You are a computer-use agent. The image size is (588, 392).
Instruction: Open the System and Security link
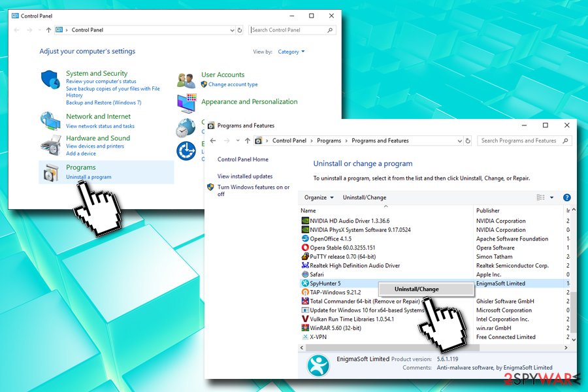pos(97,74)
